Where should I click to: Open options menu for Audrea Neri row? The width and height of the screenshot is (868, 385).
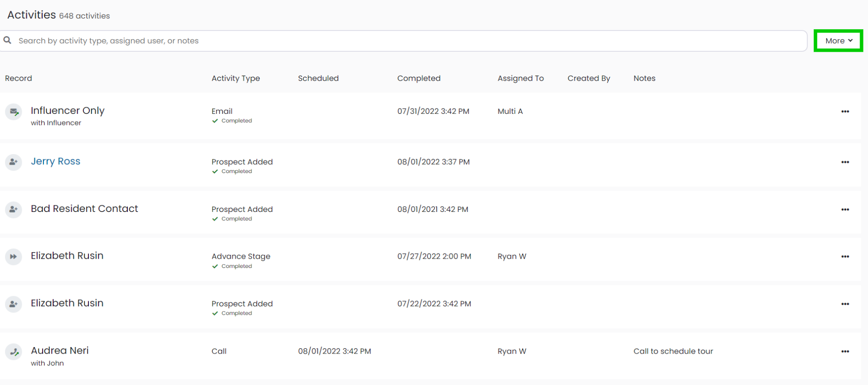[845, 352]
